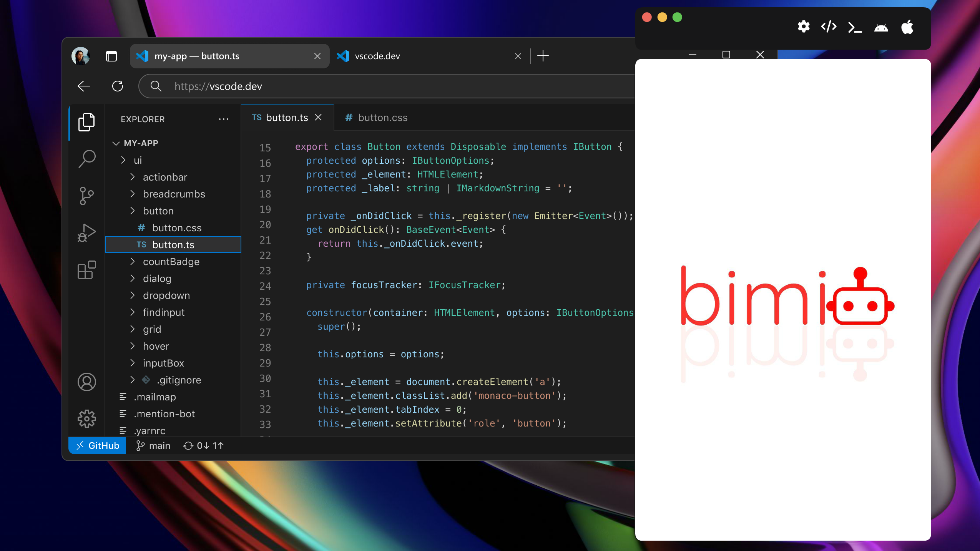
Task: Reload the vscode.dev page
Action: [118, 86]
